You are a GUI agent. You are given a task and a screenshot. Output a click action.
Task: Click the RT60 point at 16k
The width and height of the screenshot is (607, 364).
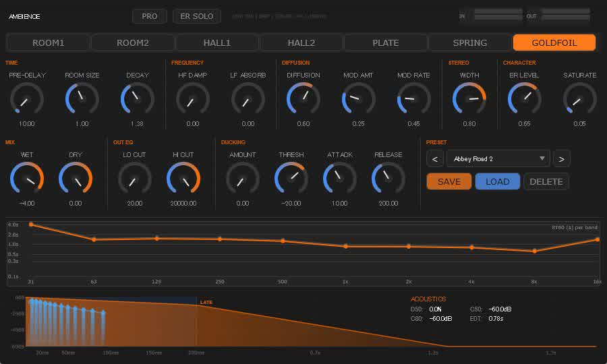tap(598, 239)
